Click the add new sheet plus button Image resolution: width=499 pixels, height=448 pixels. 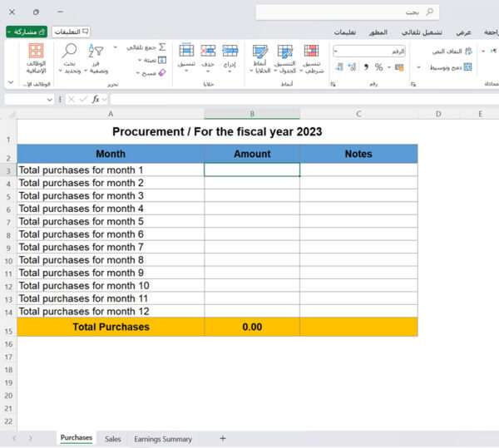click(x=222, y=438)
